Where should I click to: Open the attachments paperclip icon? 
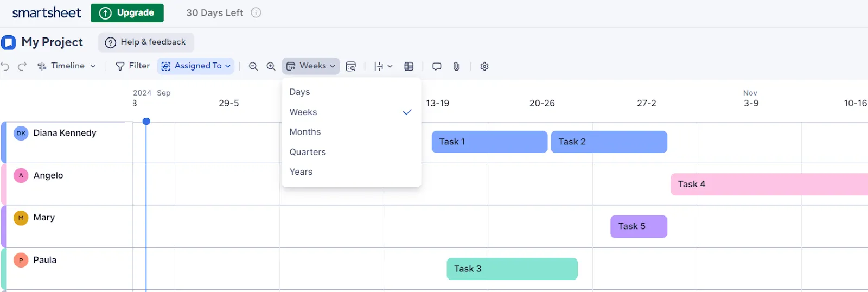(456, 66)
